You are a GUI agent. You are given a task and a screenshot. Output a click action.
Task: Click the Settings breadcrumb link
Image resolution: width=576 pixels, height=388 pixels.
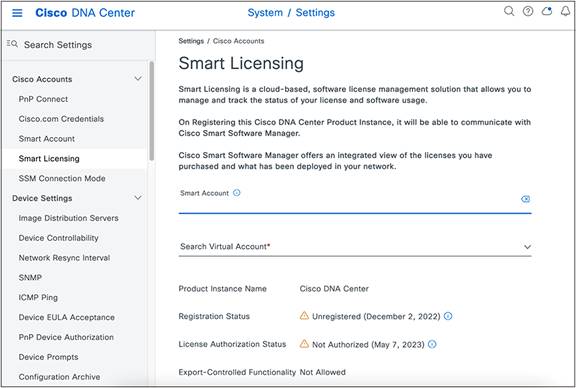191,41
